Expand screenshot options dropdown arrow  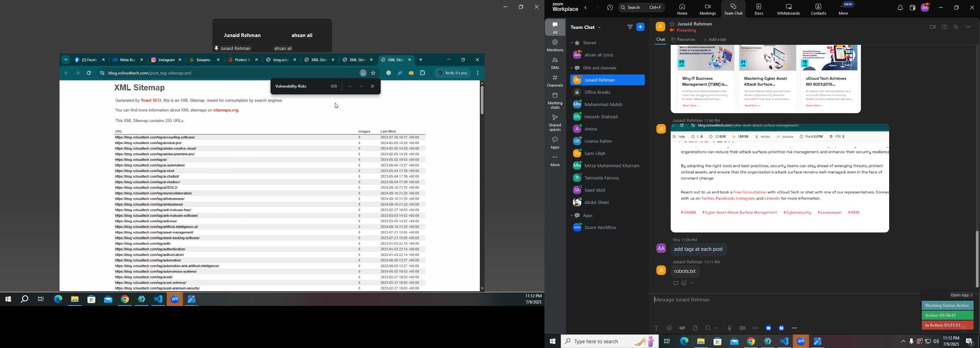[x=717, y=328]
